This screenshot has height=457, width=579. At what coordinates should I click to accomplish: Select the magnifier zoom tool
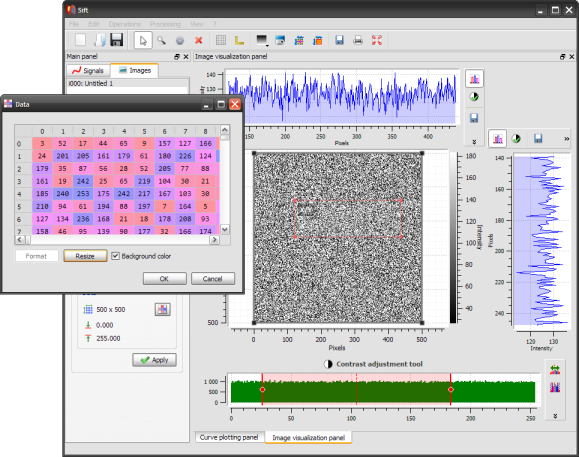[x=161, y=40]
